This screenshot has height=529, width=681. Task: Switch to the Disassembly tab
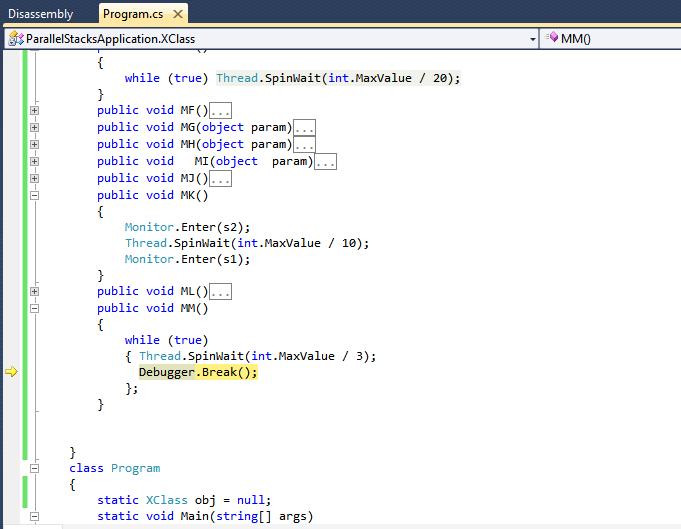[x=41, y=14]
